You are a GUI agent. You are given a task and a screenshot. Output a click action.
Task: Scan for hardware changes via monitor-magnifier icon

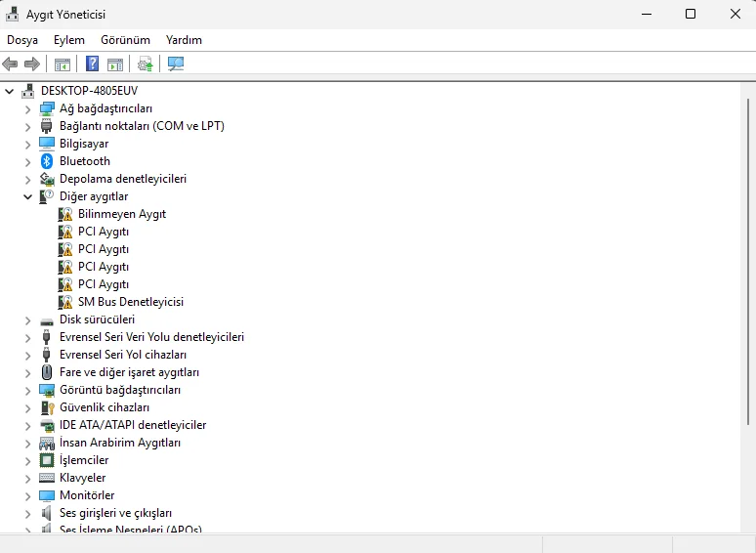tap(176, 64)
